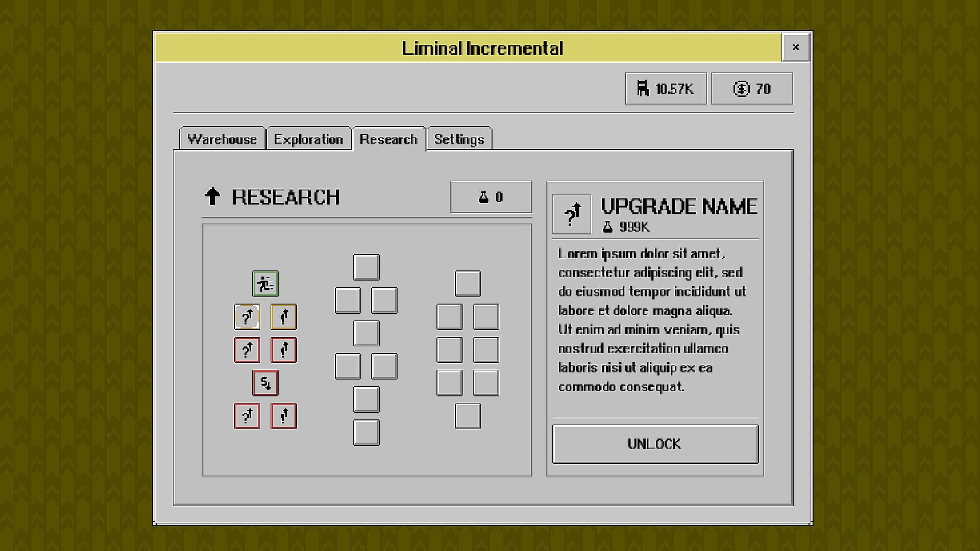Screen dimensions: 980x551
Task: Select red question-mark upgrade below the dollar icon
Action: pyautogui.click(x=247, y=416)
